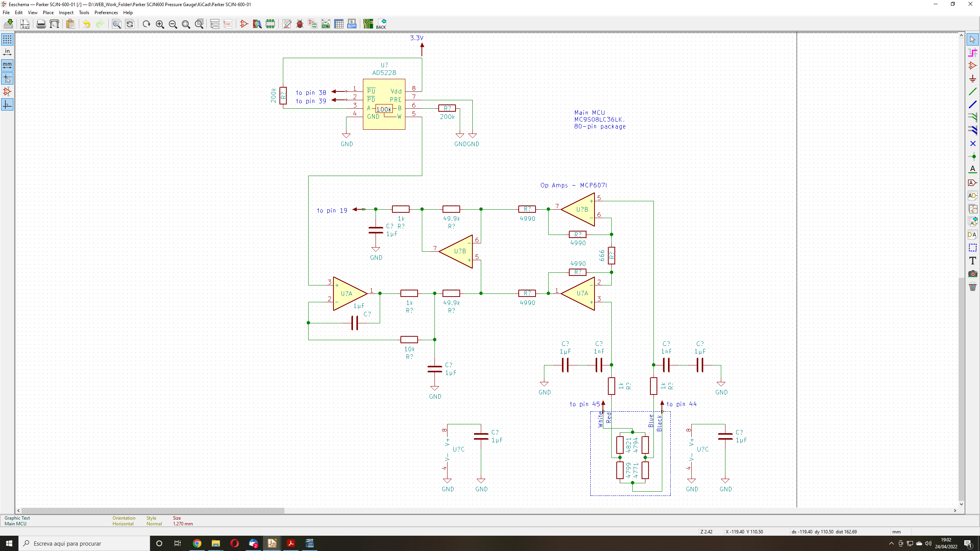Click the Zoom In icon
Image resolution: width=980 pixels, height=551 pixels.
pos(160,24)
